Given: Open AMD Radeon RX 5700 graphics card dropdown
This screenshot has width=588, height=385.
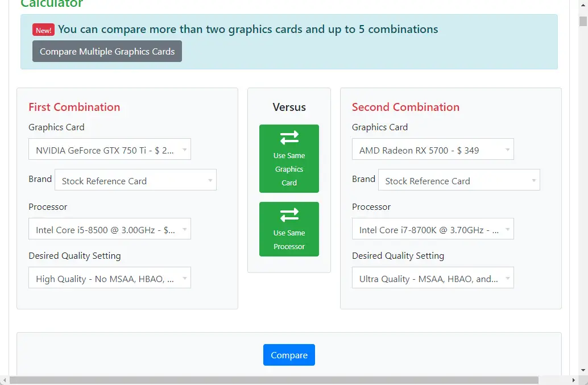Looking at the screenshot, I should click(x=433, y=149).
